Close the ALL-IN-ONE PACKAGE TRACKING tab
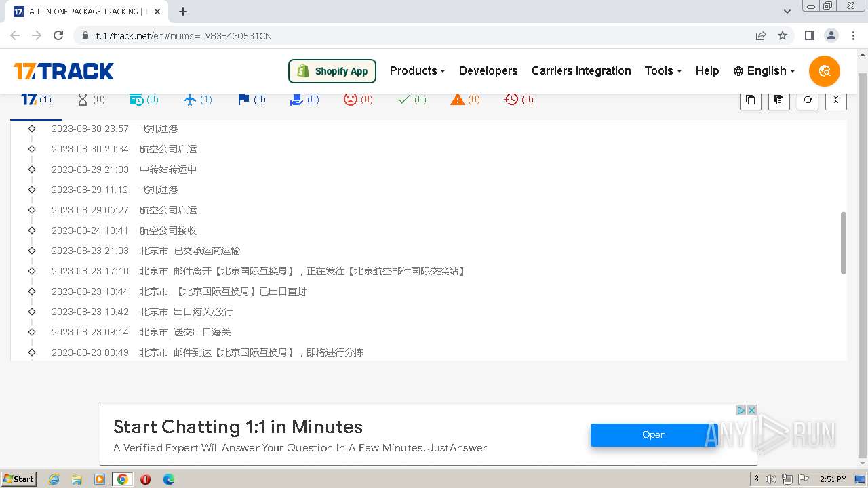 (x=157, y=12)
